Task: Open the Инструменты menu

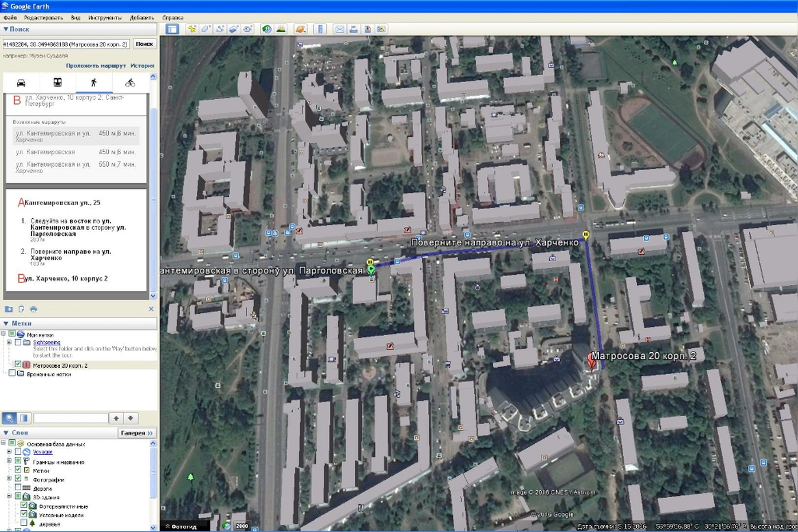Action: [x=105, y=18]
